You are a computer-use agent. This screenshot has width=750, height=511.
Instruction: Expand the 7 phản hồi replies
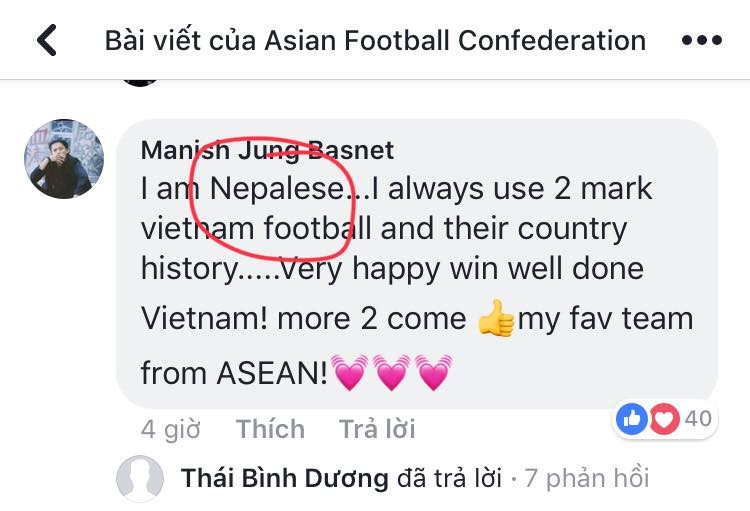point(587,479)
